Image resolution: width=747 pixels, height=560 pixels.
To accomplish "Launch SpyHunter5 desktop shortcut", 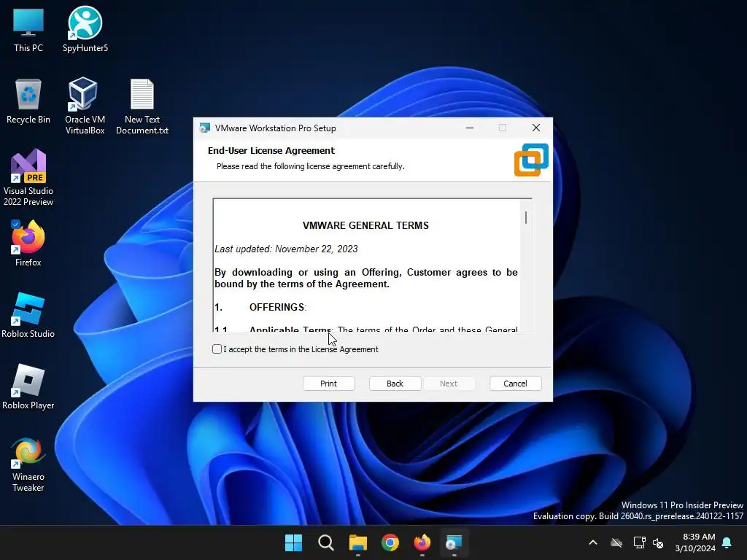I will click(x=85, y=29).
